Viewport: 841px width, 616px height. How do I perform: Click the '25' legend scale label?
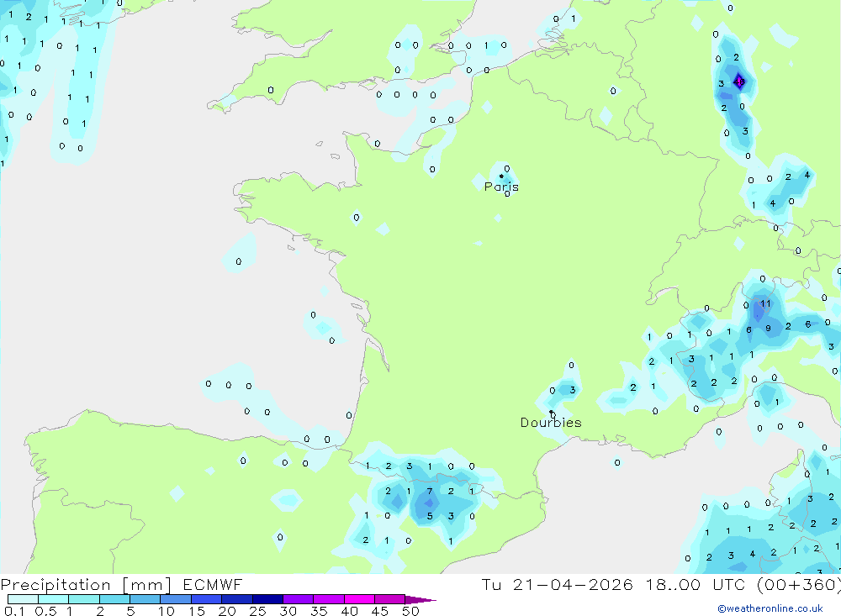pos(258,611)
